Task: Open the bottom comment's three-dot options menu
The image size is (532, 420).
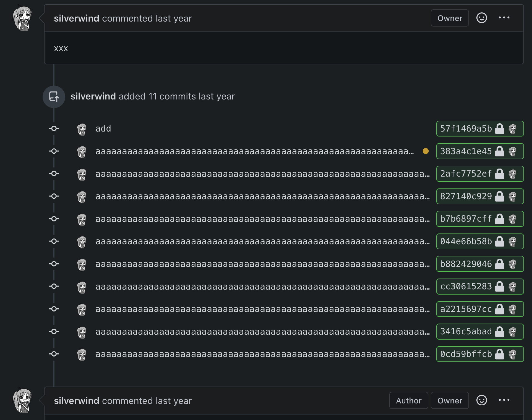Action: point(504,400)
